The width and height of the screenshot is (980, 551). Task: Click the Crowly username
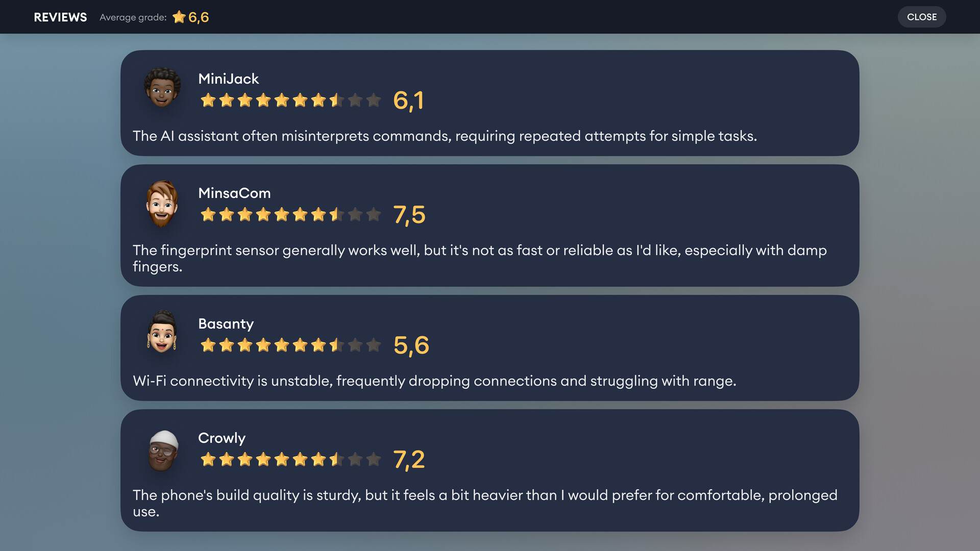[x=222, y=438]
